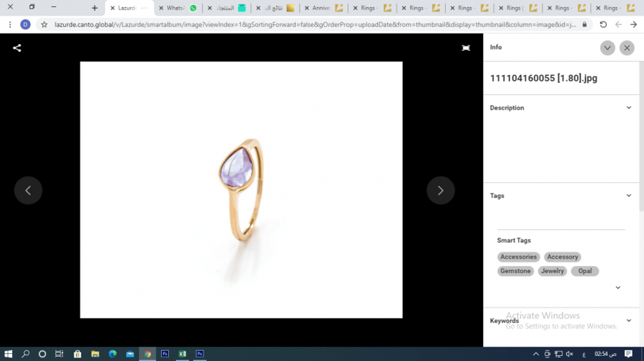
Task: Open Microsoft Store from taskbar
Action: tap(77, 354)
